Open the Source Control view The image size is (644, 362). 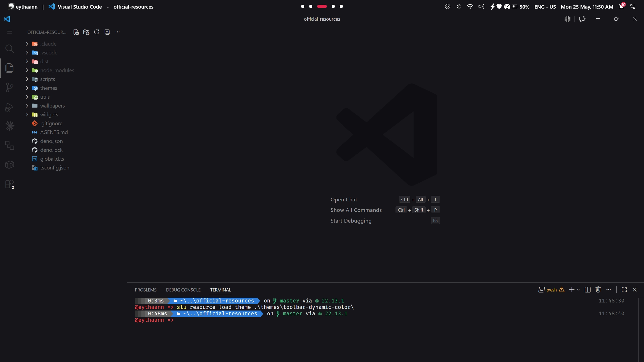[9, 87]
